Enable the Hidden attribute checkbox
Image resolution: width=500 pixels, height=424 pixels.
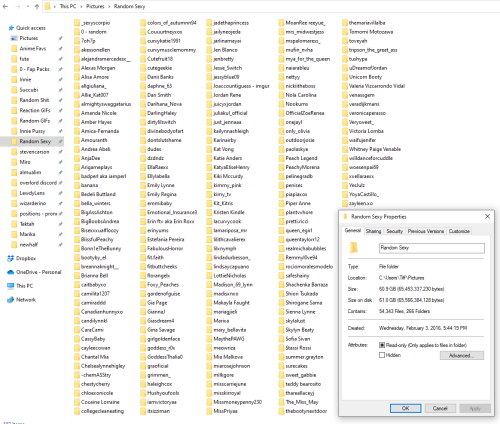(382, 355)
